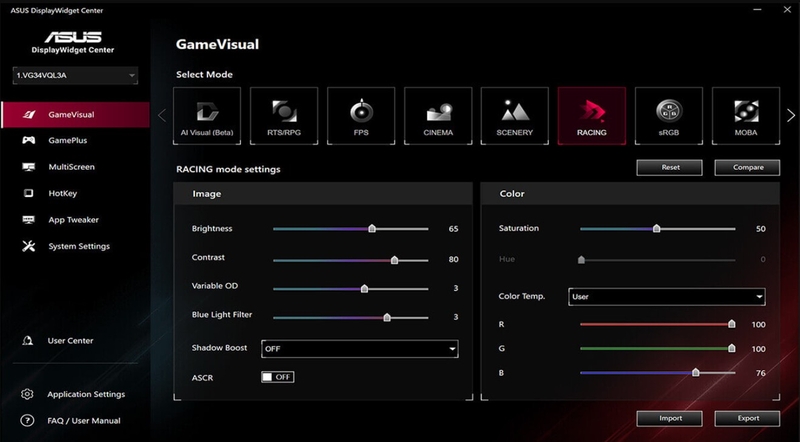800x442 pixels.
Task: Click the System Settings wrench icon
Action: 29,246
